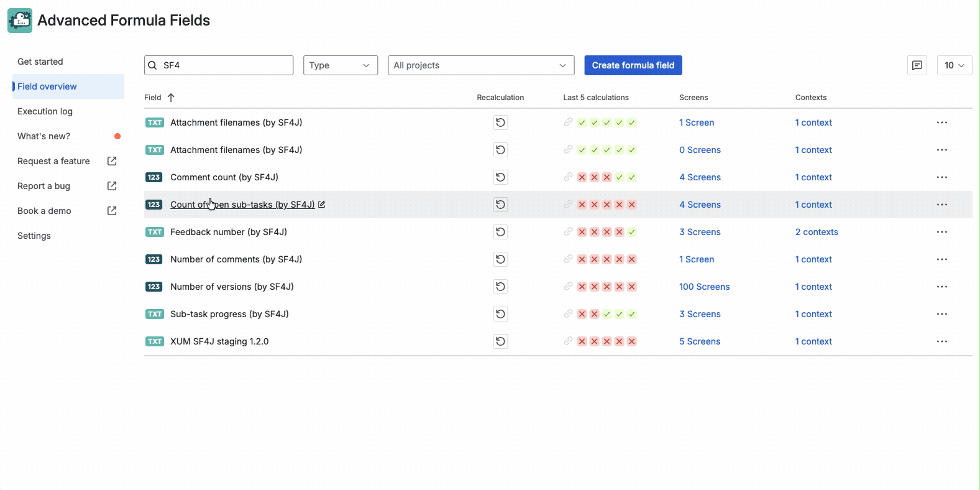Screen dimensions: 980x490
Task: Open more actions for XUM SF4J staging row
Action: (x=941, y=341)
